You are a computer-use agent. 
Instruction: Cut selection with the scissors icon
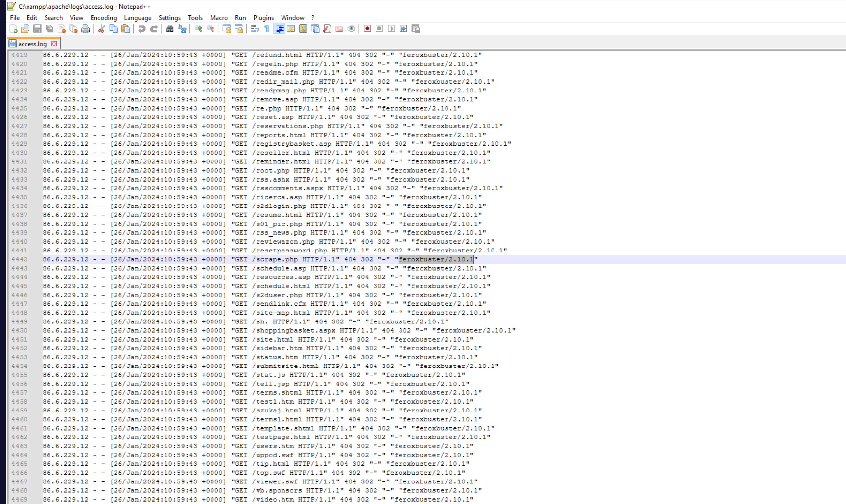pos(101,29)
